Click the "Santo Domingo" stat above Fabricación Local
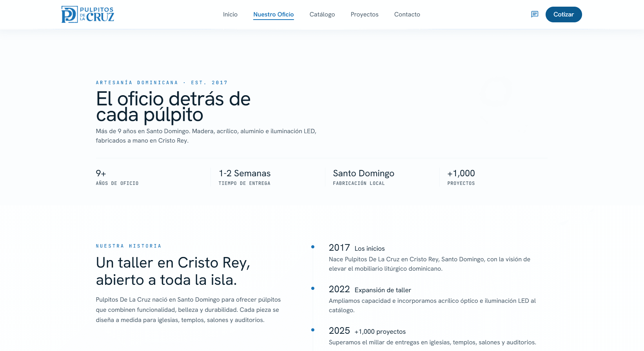Image resolution: width=644 pixels, height=351 pixels. click(364, 173)
